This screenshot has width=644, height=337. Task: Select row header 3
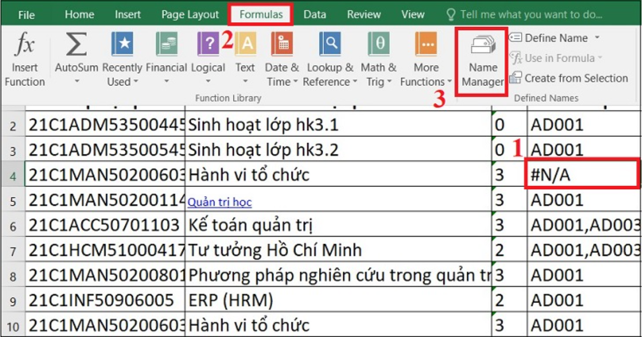coord(13,150)
